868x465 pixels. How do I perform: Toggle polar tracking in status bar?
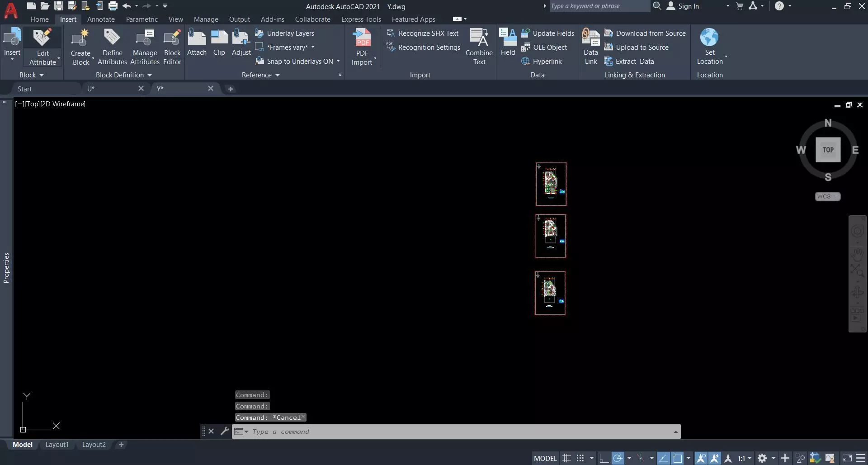tap(618, 458)
